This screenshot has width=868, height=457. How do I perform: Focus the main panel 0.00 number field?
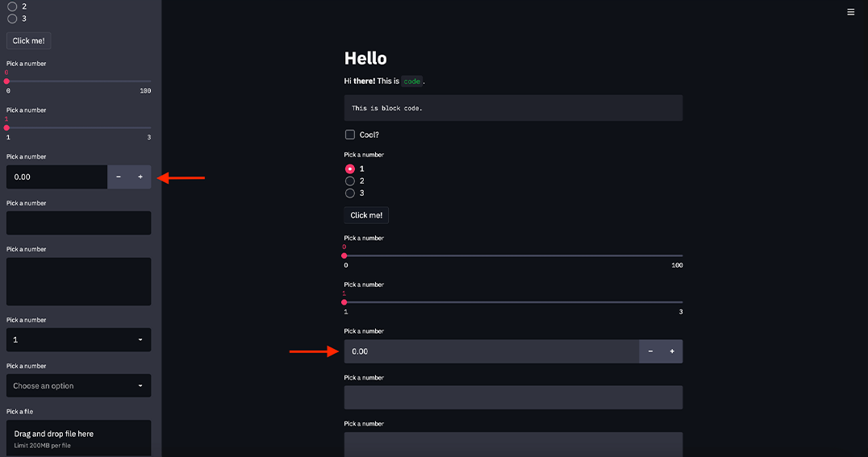click(490, 351)
